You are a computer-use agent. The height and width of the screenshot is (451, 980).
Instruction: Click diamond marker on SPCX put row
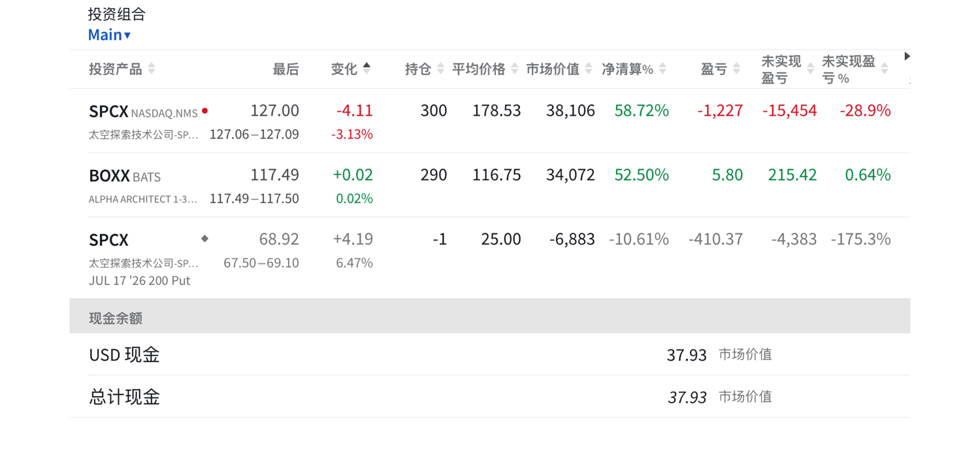click(204, 239)
